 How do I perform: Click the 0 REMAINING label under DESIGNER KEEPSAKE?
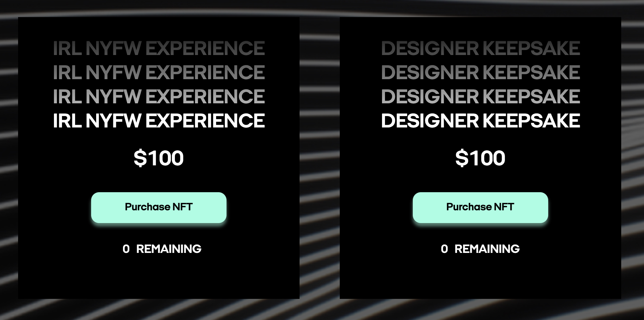(x=480, y=249)
